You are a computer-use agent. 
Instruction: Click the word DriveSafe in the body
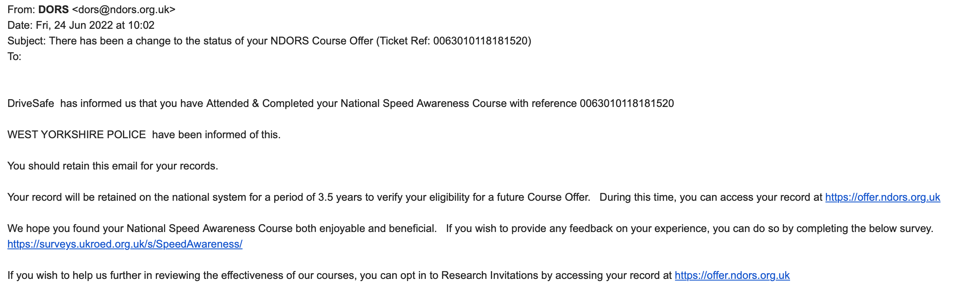pyautogui.click(x=31, y=104)
